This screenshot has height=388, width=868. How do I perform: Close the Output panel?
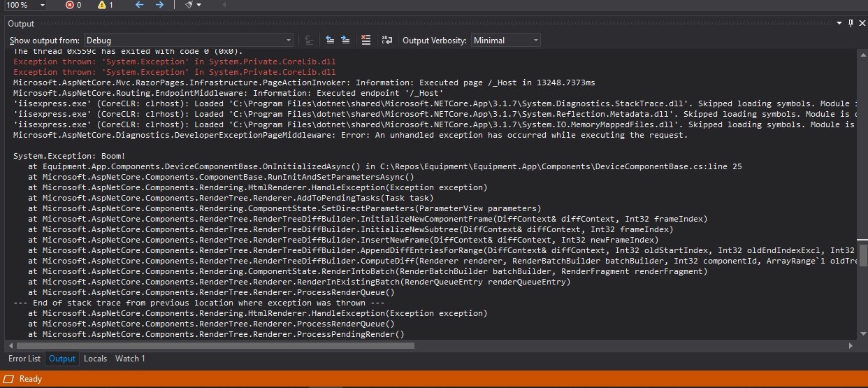861,24
